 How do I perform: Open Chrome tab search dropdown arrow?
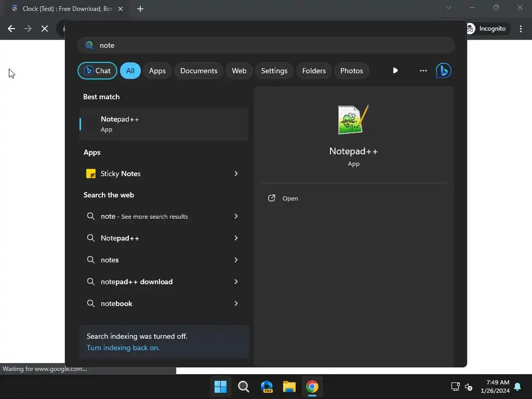tap(448, 7)
